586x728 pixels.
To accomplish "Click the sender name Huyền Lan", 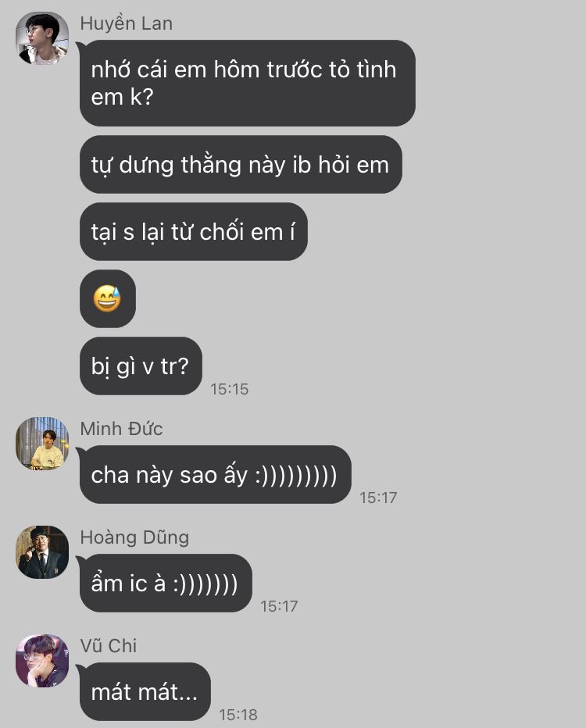I will click(x=127, y=23).
